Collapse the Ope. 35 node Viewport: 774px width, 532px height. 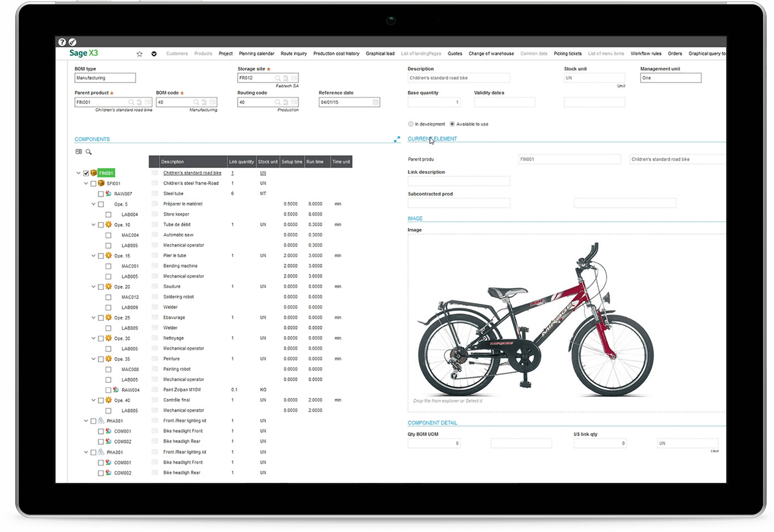tap(93, 359)
